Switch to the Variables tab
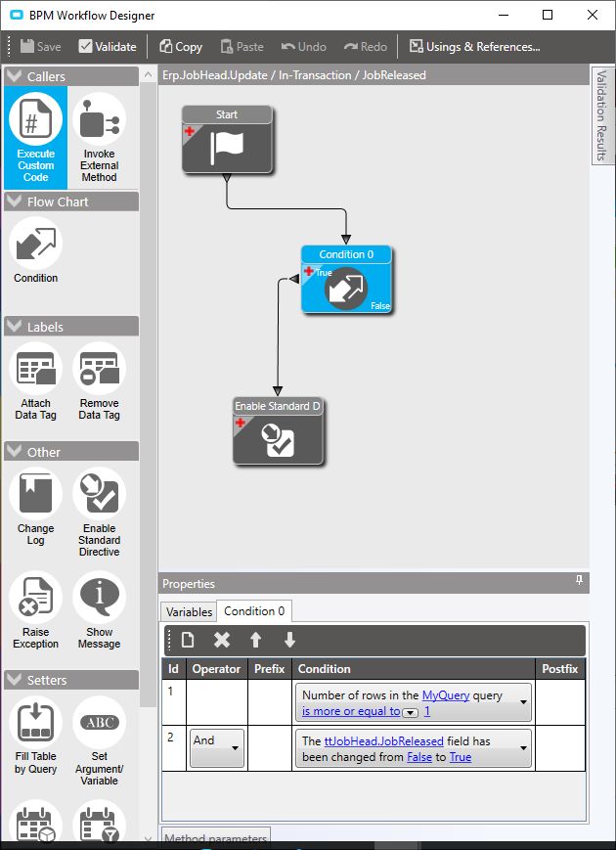616x850 pixels. [189, 611]
